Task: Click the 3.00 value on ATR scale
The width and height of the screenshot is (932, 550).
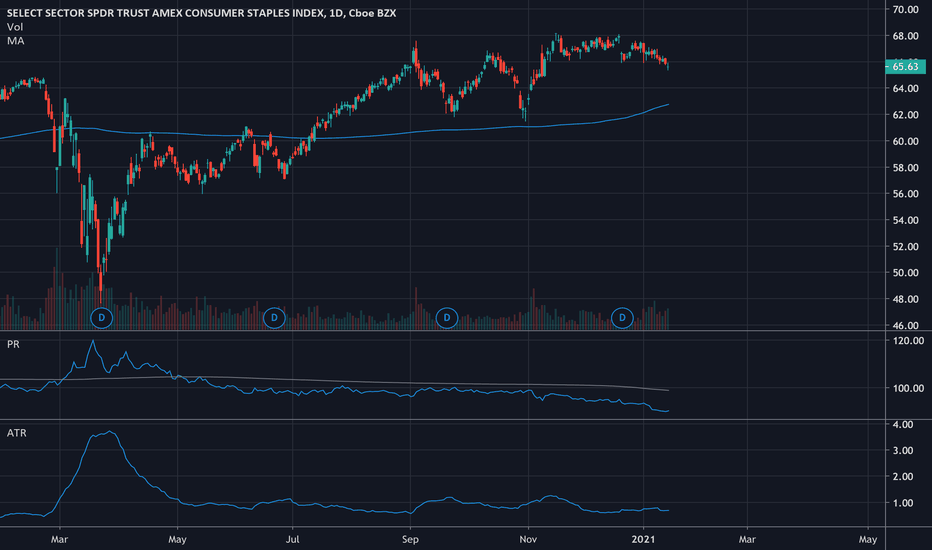Action: pos(903,451)
